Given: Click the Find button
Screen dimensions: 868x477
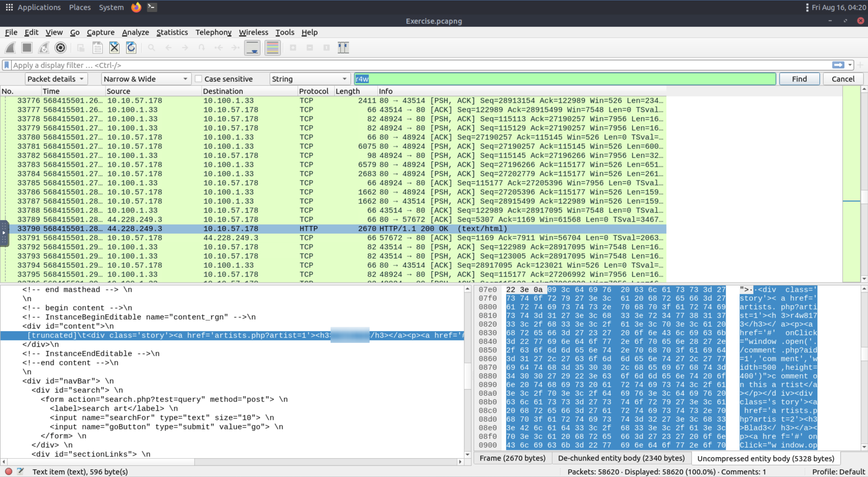Looking at the screenshot, I should [799, 79].
